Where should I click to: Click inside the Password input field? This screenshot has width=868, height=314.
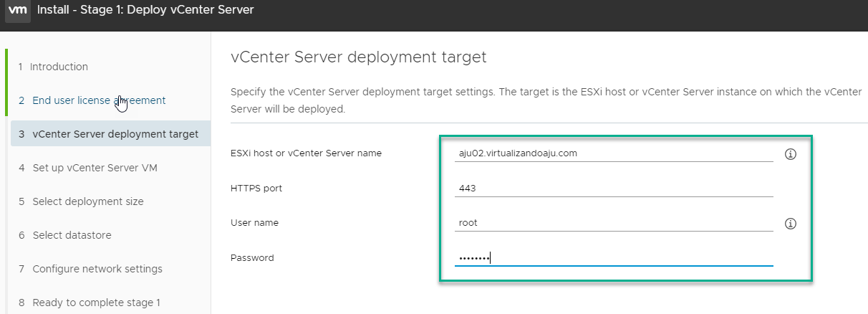(x=614, y=258)
